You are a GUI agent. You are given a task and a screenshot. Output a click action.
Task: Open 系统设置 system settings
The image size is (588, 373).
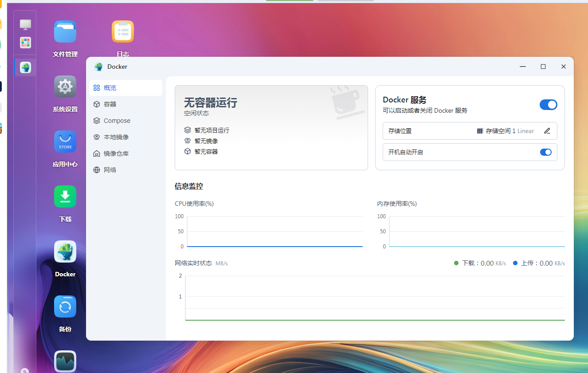65,86
